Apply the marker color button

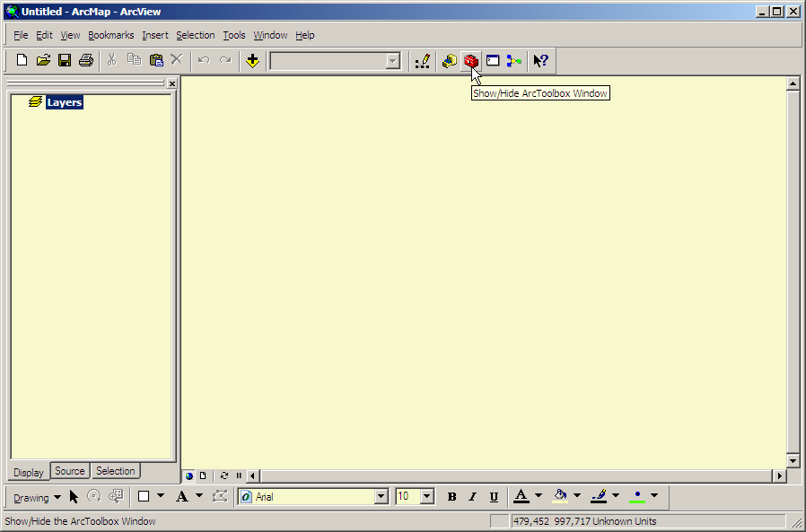(637, 496)
